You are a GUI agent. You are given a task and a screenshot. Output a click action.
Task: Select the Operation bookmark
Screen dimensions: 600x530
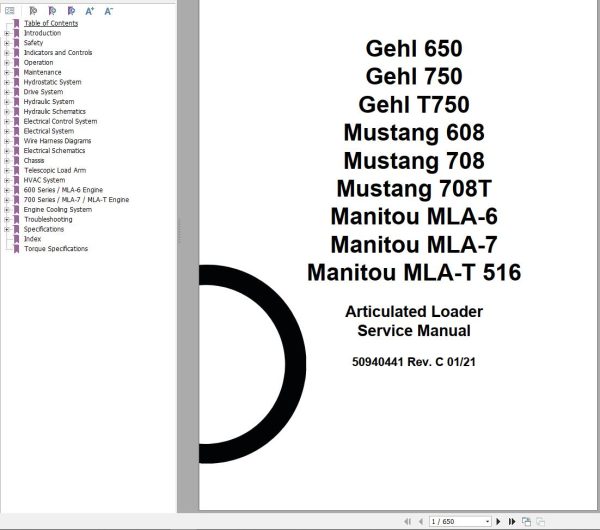click(x=38, y=62)
